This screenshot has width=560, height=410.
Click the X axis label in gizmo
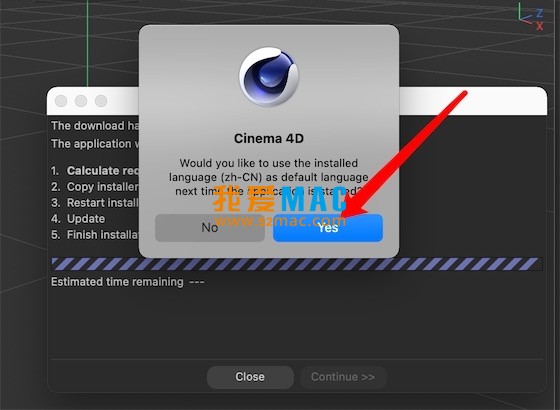540,26
